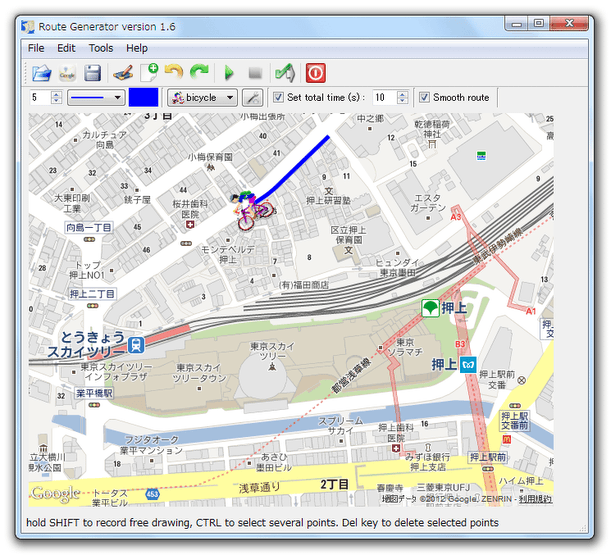Screen dimensions: 611x555
Task: Generate movie with green checkmark icon
Action: click(285, 73)
